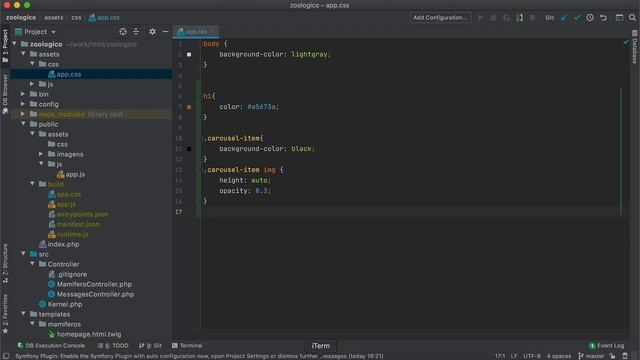This screenshot has width=640, height=360.
Task: Click the collapse all icon in Project panel
Action: pyautogui.click(x=136, y=31)
